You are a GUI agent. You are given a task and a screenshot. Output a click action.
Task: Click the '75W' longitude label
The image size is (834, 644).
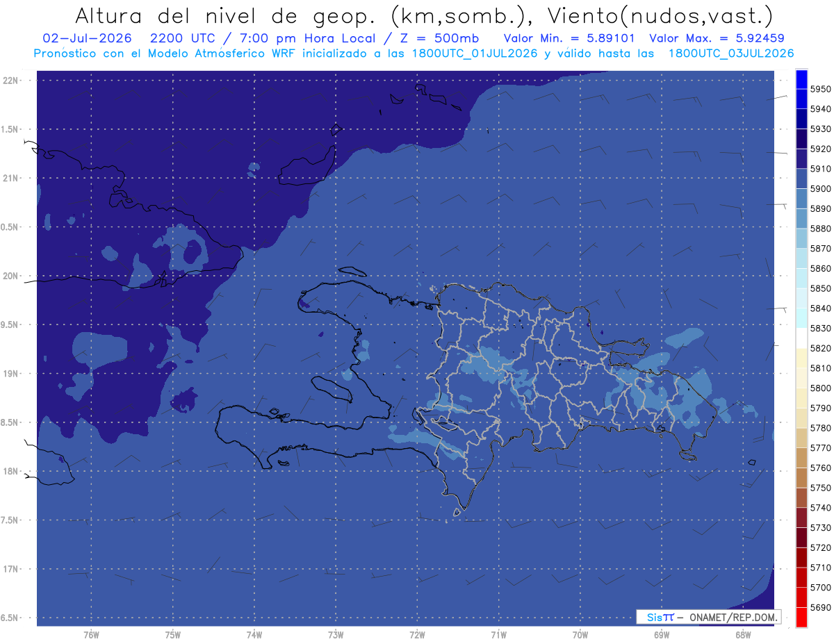pos(173,635)
